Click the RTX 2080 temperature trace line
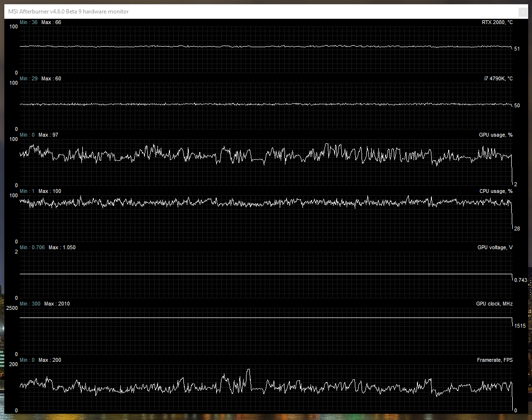Screen dimensions: 532x420 pyautogui.click(x=266, y=46)
